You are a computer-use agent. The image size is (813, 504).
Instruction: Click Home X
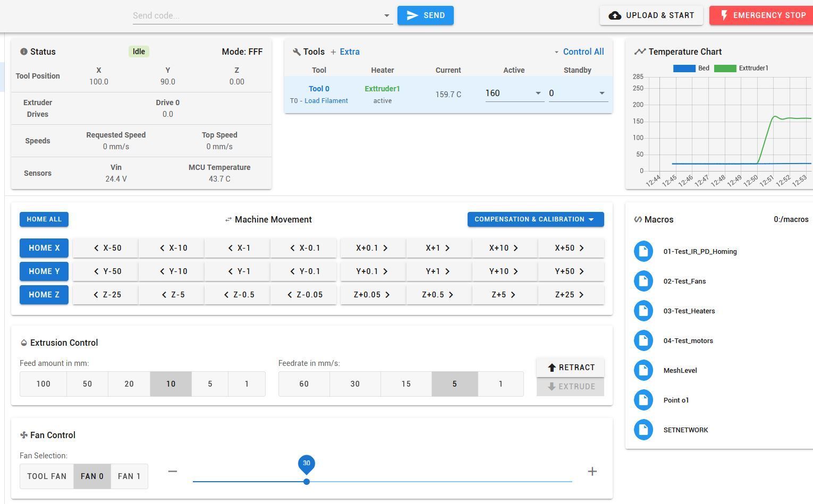[44, 248]
